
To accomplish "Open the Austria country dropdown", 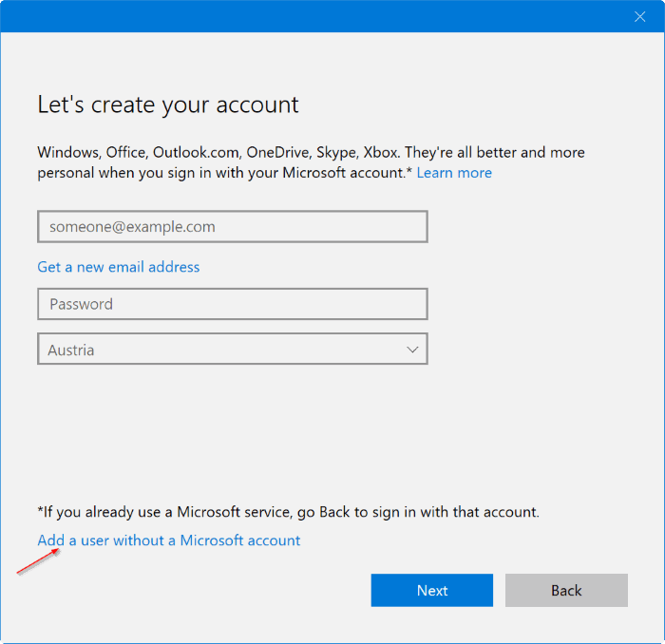I will tap(233, 350).
